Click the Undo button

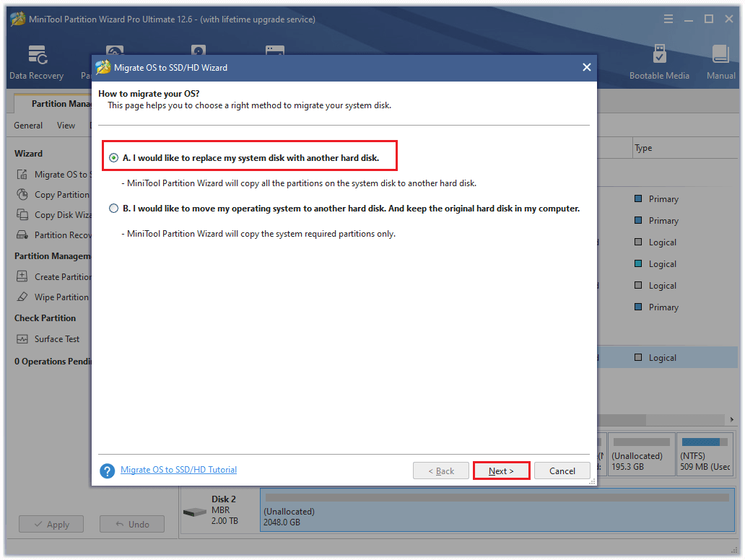(132, 524)
